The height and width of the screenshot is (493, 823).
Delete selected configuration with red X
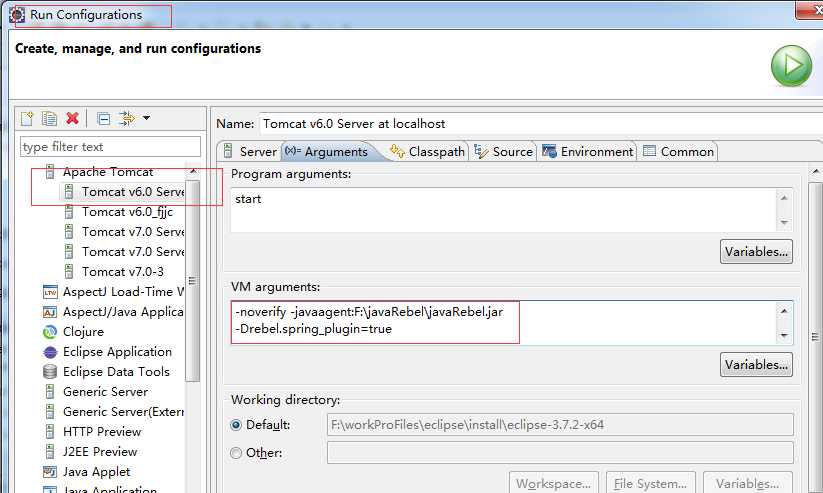point(72,118)
